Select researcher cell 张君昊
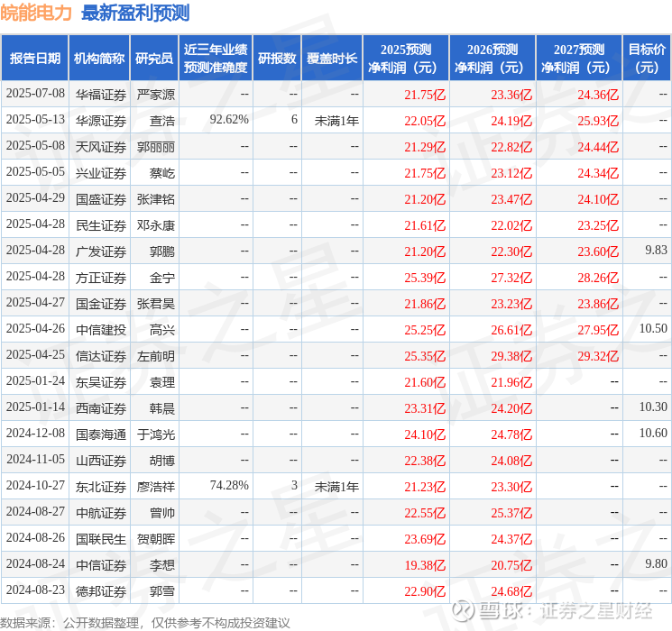Image resolution: width=672 pixels, height=631 pixels. click(x=156, y=304)
